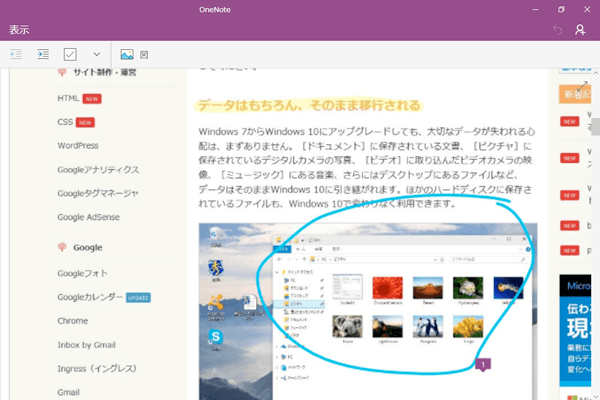Click the Hydrangeas thumbnail in embedded Explorer
Image resolution: width=600 pixels, height=400 pixels.
[468, 288]
